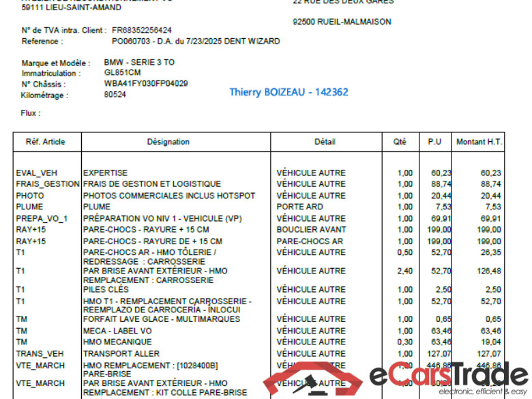
Task: Click the BMW - SERIE 3 TO model
Action: pos(139,63)
